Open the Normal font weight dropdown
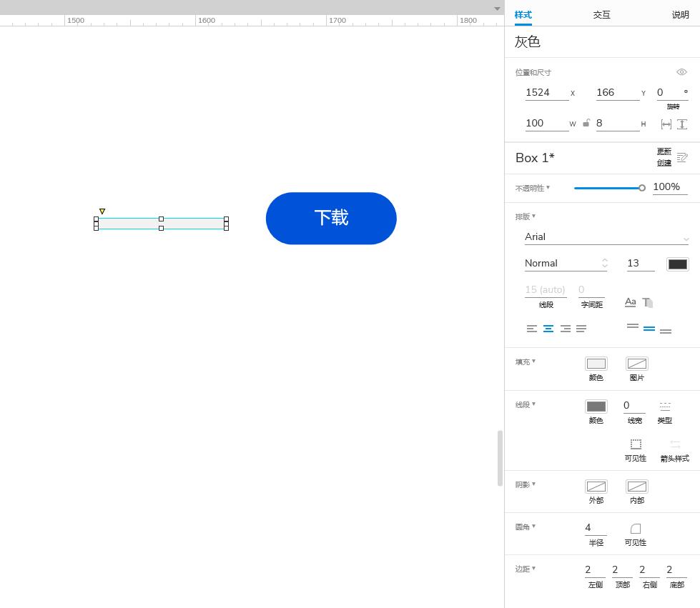Viewport: 700px width, 608px height. (566, 264)
